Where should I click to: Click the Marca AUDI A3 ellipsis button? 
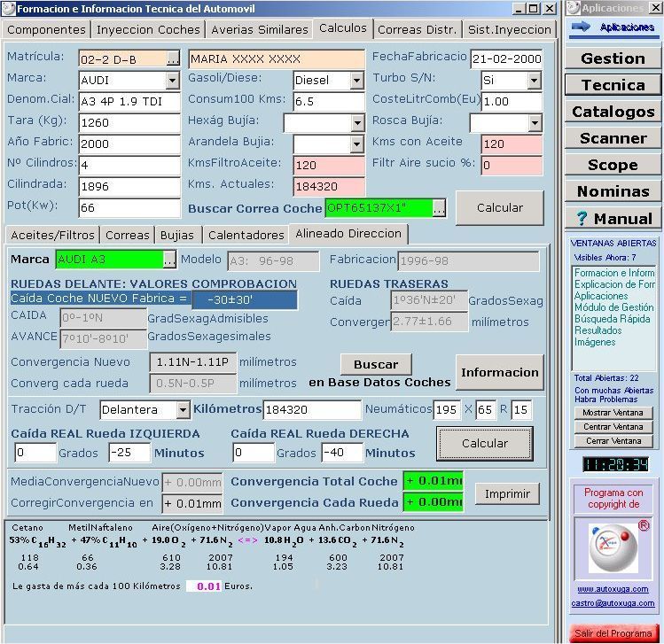pyautogui.click(x=169, y=260)
